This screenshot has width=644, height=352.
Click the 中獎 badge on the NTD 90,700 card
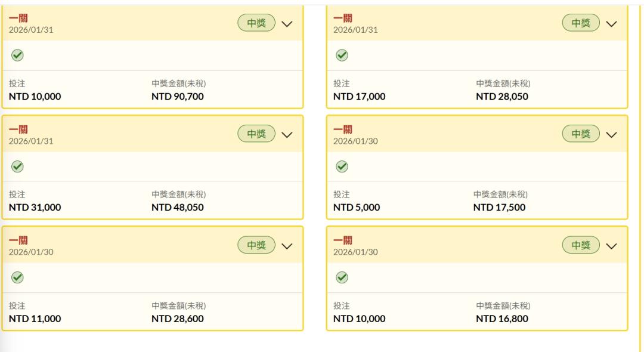click(256, 23)
